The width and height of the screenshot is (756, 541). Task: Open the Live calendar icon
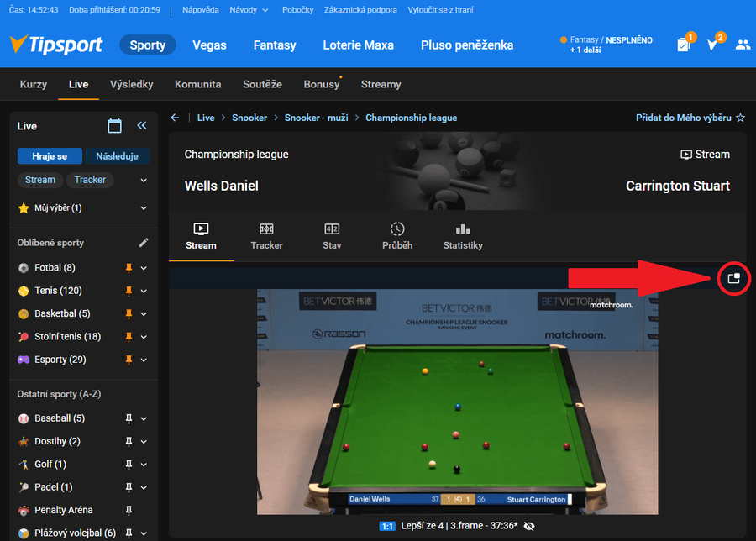(115, 126)
